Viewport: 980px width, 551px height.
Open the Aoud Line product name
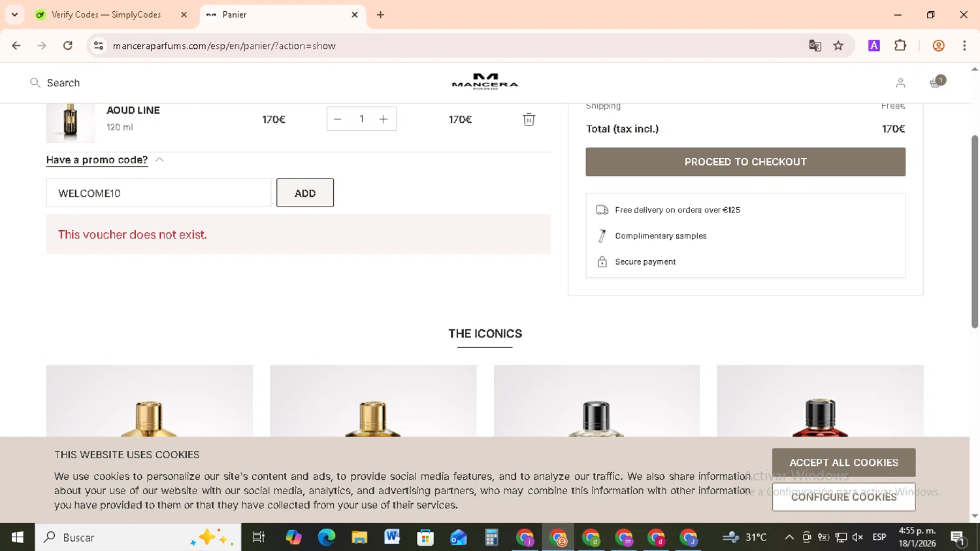point(133,110)
